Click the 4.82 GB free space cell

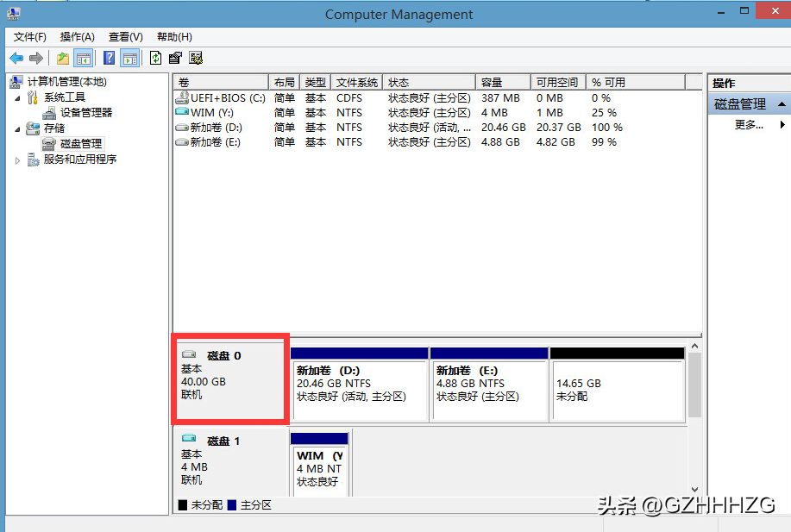(x=556, y=142)
